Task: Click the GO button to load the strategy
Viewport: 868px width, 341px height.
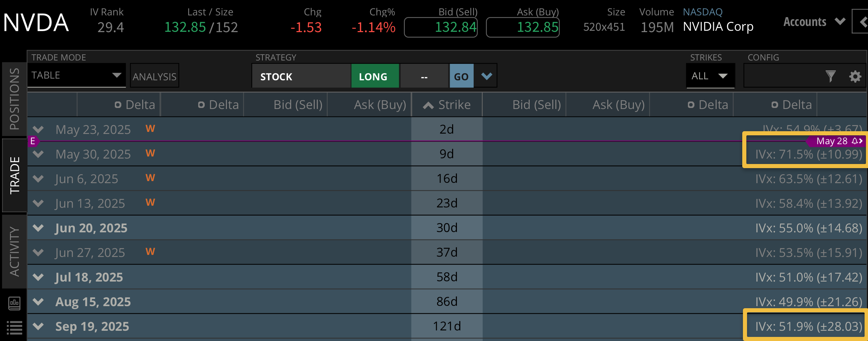Action: point(461,76)
